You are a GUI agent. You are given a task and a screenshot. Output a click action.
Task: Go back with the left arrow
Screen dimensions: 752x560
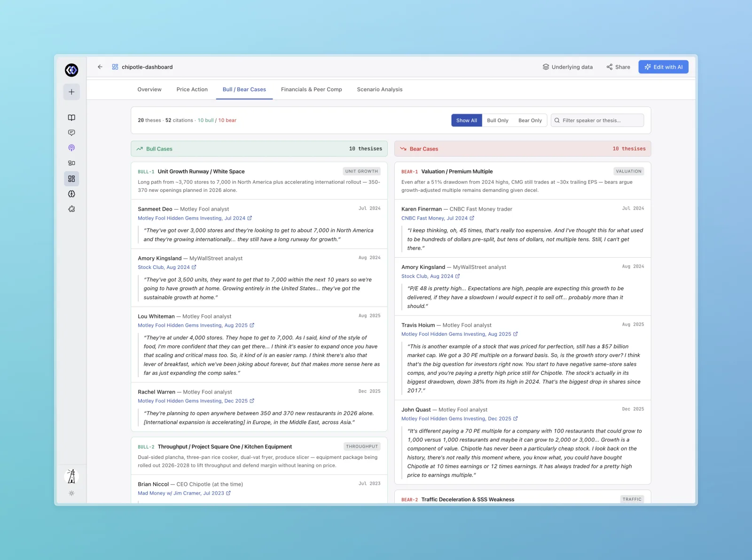(100, 67)
